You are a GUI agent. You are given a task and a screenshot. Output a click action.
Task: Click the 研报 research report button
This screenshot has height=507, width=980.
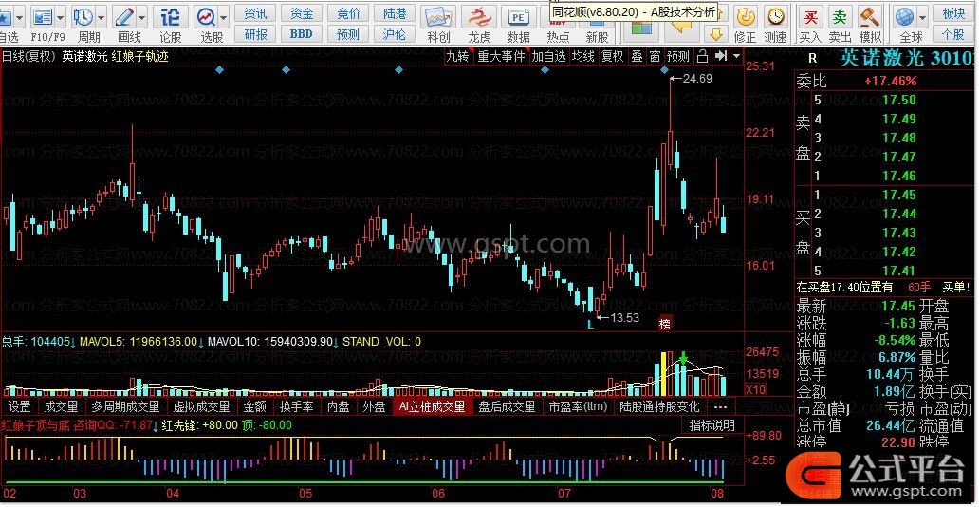(x=255, y=34)
